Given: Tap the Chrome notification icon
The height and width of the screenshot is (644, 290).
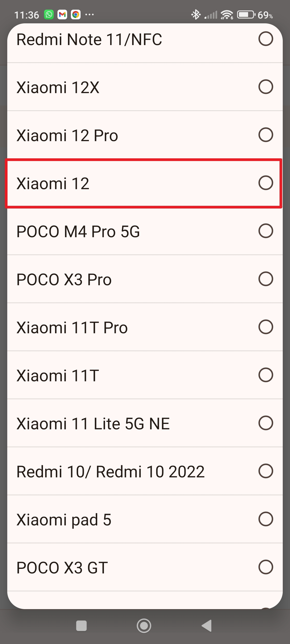Looking at the screenshot, I should coord(76,14).
